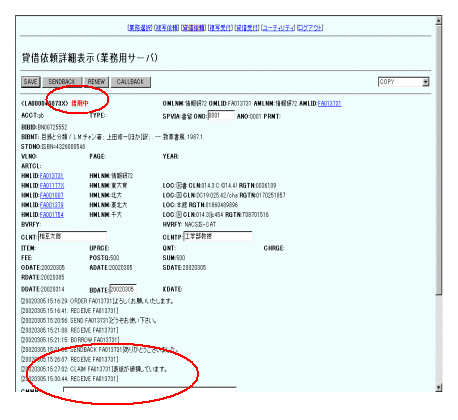Image resolution: width=458 pixels, height=420 pixels.
Task: Click the CALLBACK button
Action: tap(130, 82)
